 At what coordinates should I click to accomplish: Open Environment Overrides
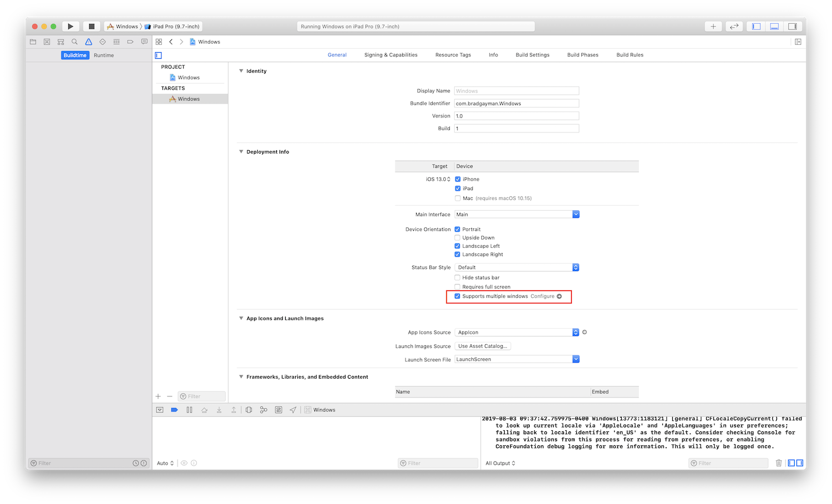[278, 410]
